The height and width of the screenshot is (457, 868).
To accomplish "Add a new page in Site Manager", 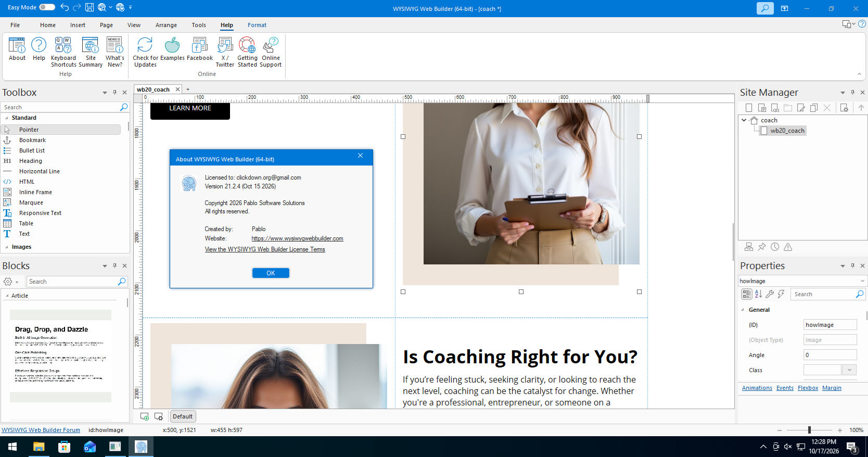I will point(749,108).
